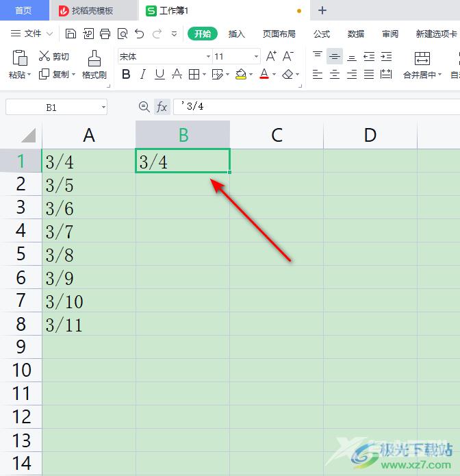This screenshot has width=460, height=476.
Task: Select the Format Painter 格式刷
Action: point(94,64)
